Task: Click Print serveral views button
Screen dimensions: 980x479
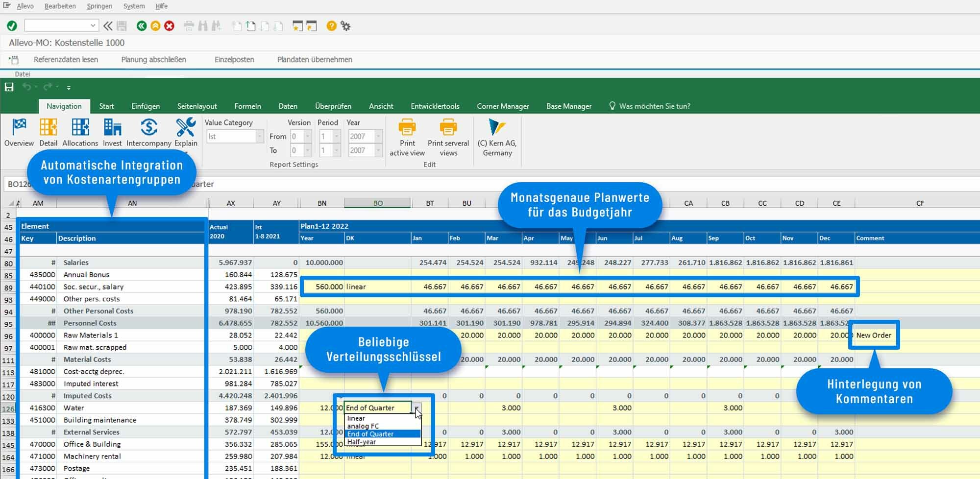Action: (x=448, y=137)
